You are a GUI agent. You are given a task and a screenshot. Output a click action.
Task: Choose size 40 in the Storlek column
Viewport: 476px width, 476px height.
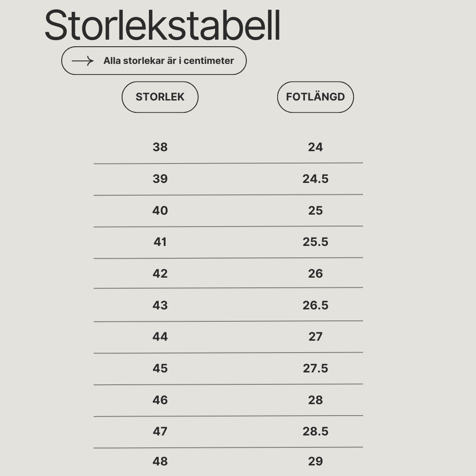pos(160,210)
